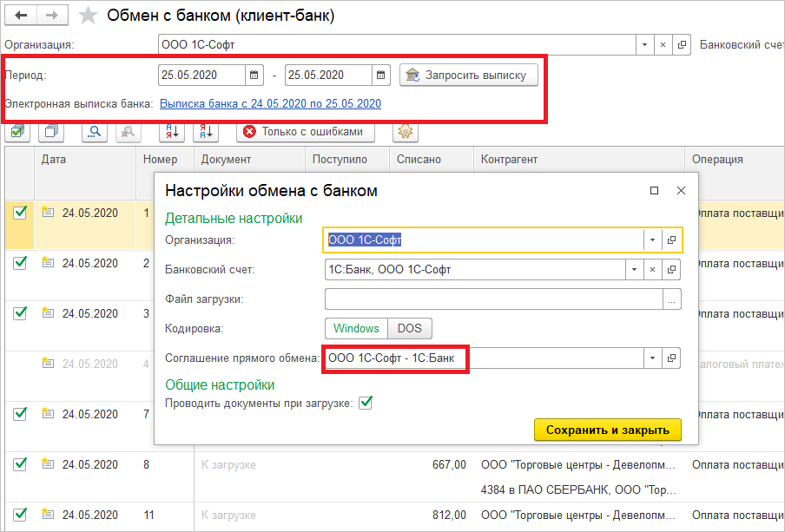
Task: Open the find (magnifier) tool in toolbar
Action: pos(95,132)
